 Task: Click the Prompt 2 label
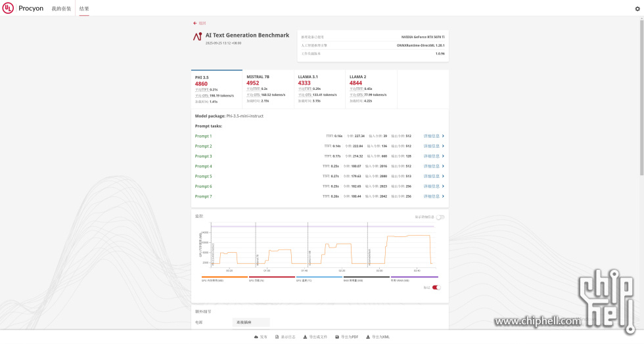tap(203, 146)
